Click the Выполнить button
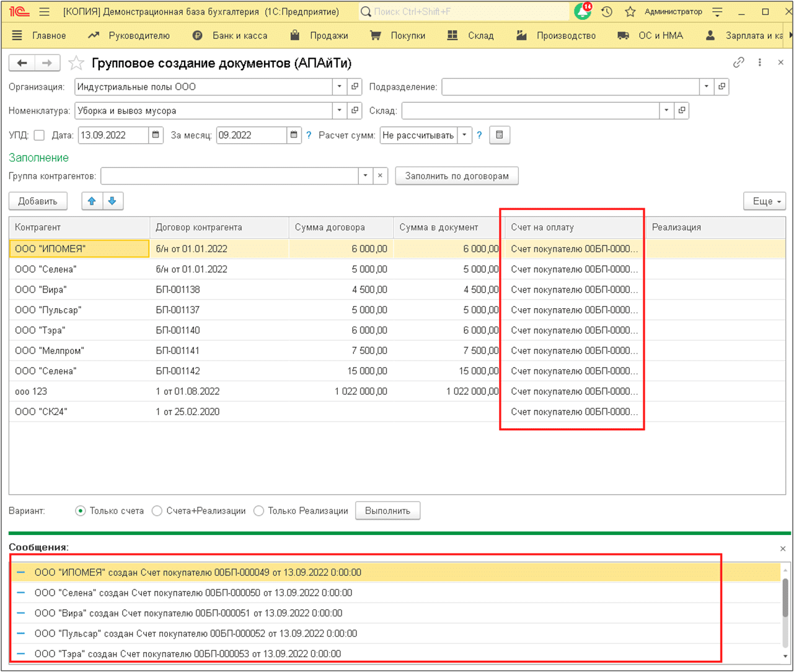 (387, 511)
